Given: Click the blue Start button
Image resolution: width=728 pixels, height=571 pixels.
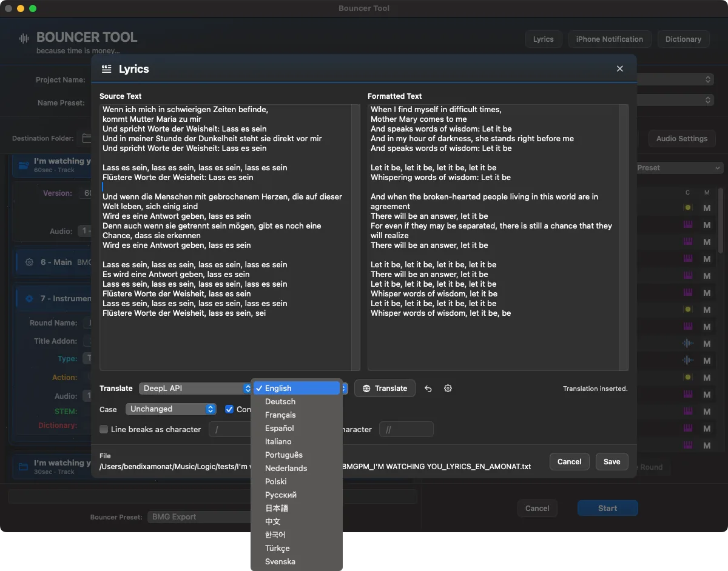Looking at the screenshot, I should pyautogui.click(x=607, y=509).
